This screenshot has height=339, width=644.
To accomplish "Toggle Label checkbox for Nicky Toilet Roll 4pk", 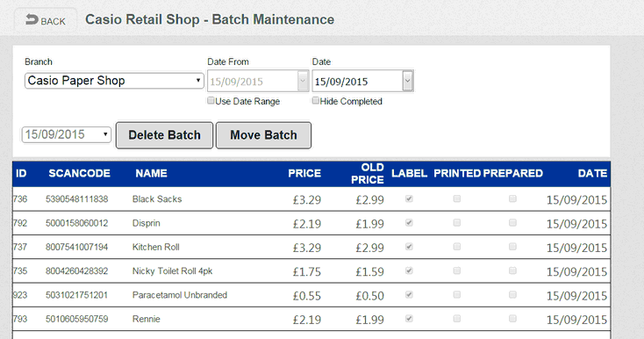I will [x=409, y=270].
